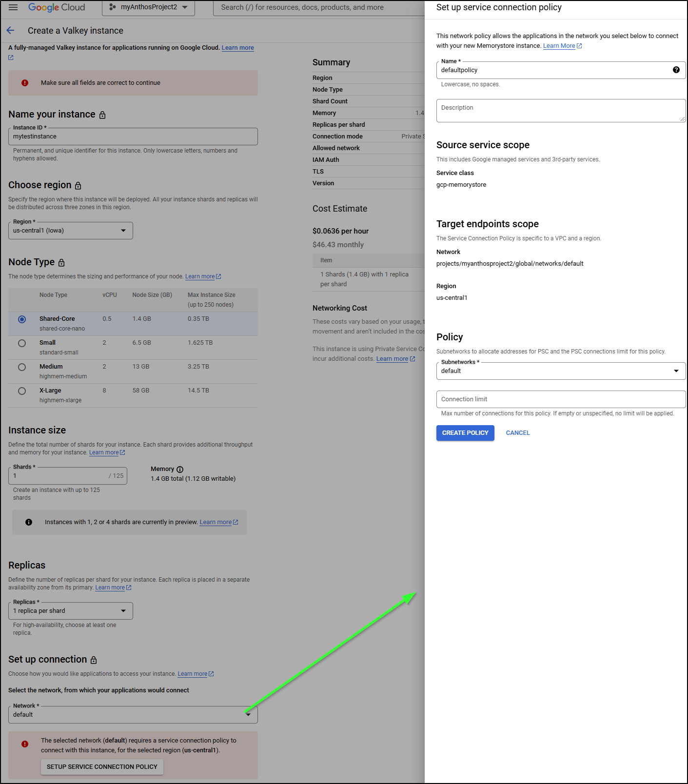Viewport: 688px width, 784px height.
Task: Click the network path 'projects/myanthosproject2/global/networks/default'
Action: tap(510, 264)
